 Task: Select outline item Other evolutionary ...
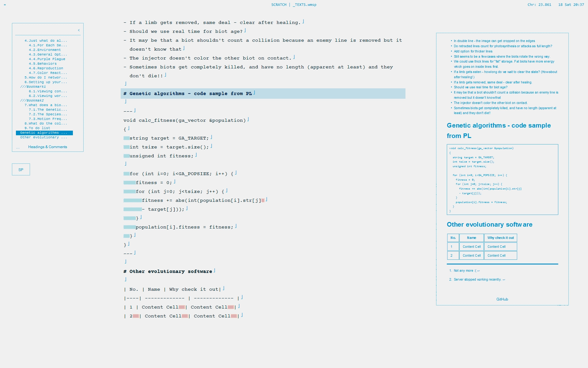(43, 137)
